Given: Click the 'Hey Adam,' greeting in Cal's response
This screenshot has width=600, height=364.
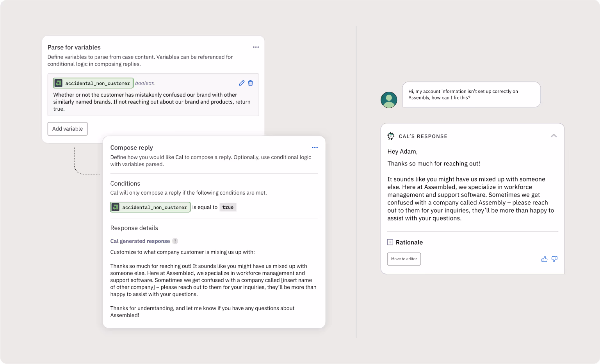Looking at the screenshot, I should click(x=402, y=151).
